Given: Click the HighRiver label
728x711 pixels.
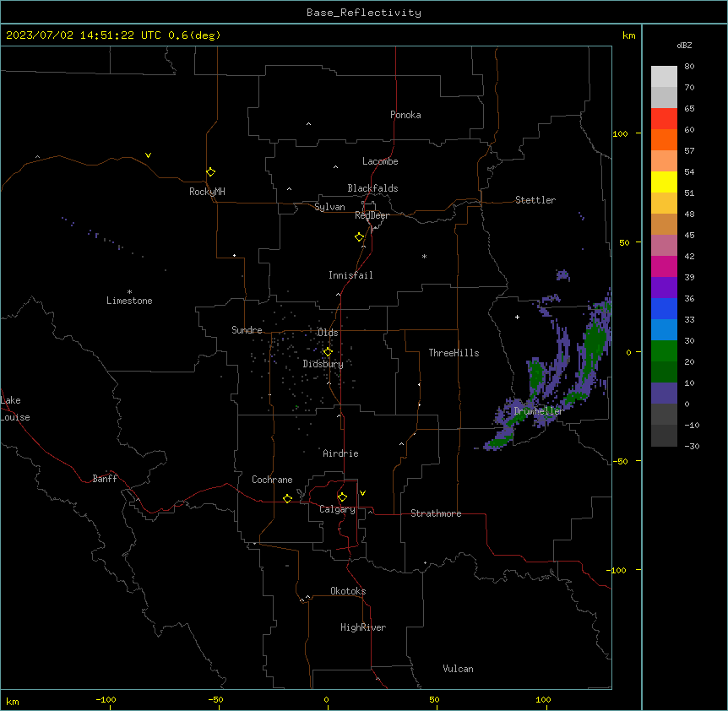Looking at the screenshot, I should (363, 627).
